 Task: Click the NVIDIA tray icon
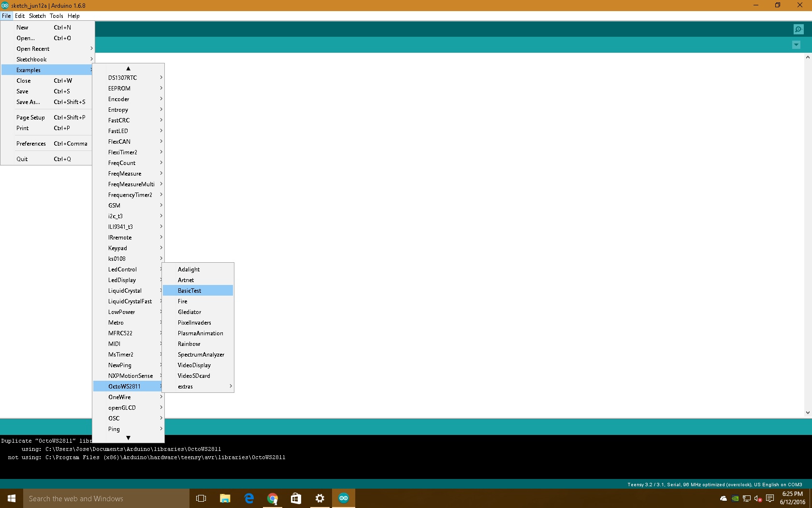pos(735,498)
